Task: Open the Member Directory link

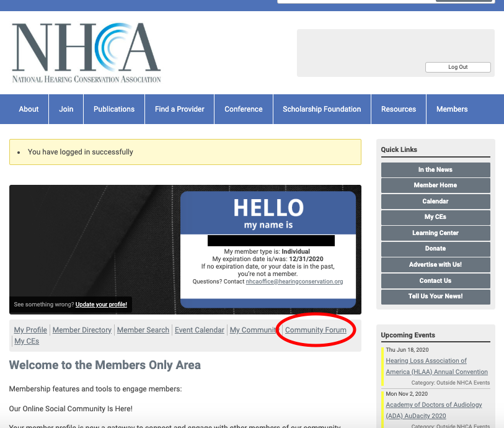Action: pyautogui.click(x=82, y=330)
